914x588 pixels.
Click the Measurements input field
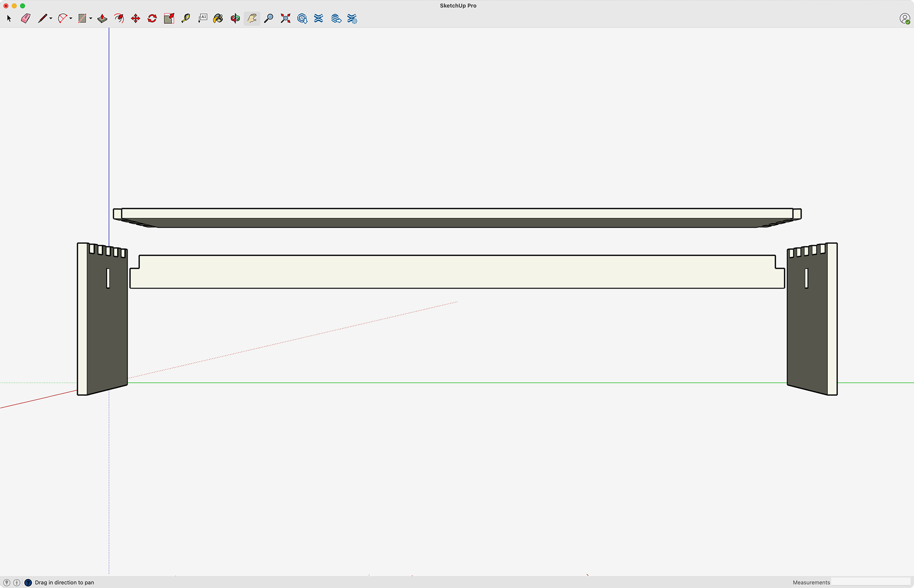point(870,582)
